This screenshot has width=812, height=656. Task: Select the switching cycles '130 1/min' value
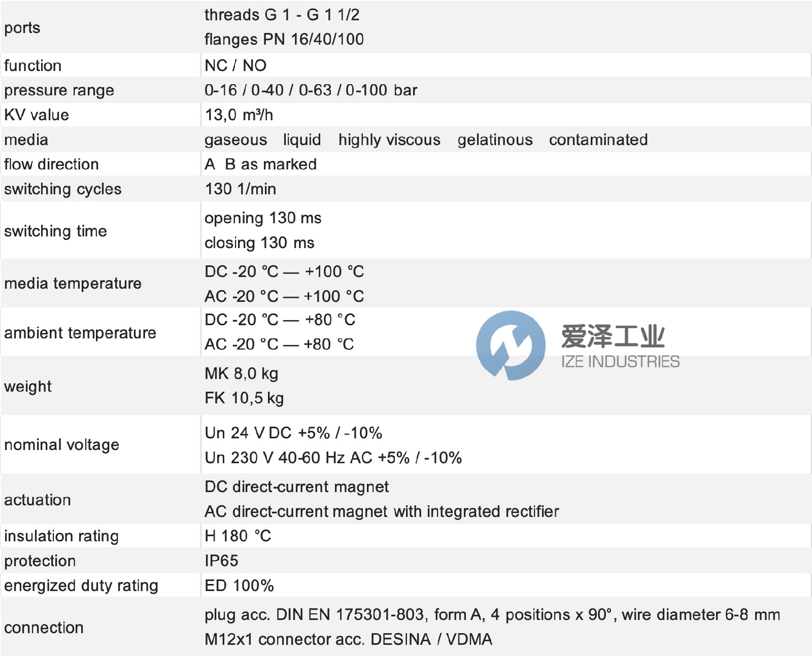click(241, 189)
